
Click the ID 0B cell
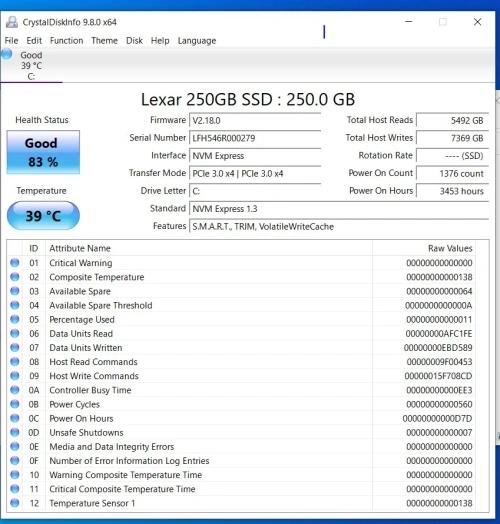click(x=34, y=404)
